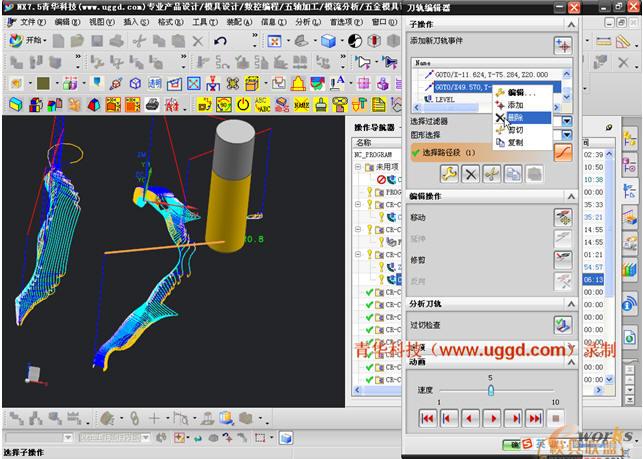This screenshot has height=459, width=643.
Task: Open the 文件 menu
Action: point(31,21)
